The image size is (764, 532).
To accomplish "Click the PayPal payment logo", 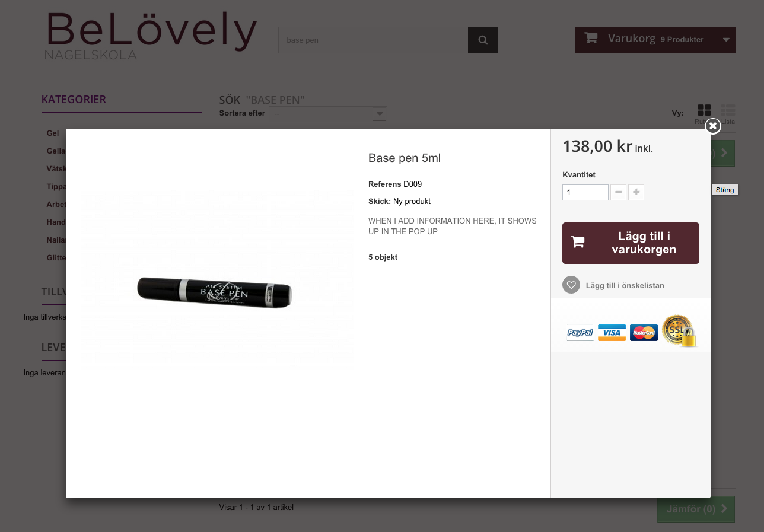I will 580,333.
